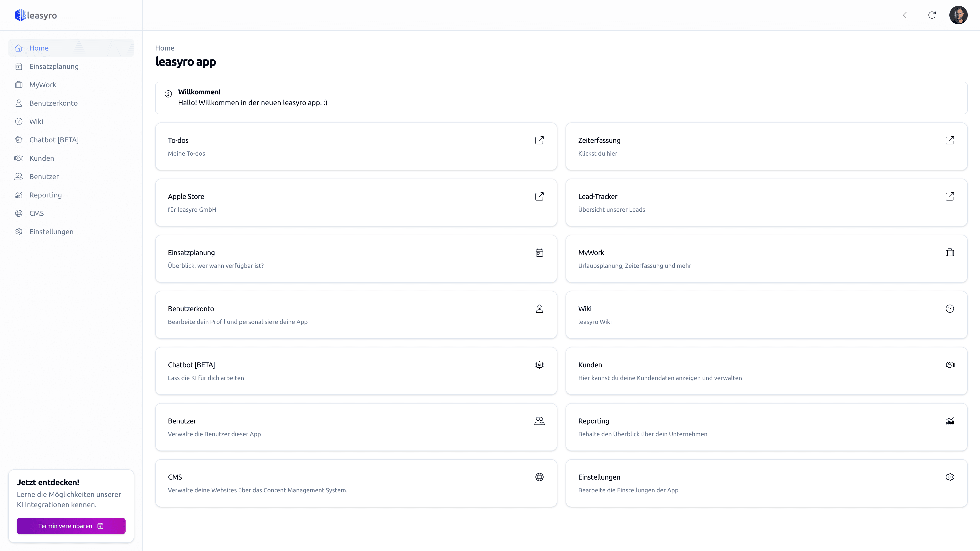Go to Wiki from sidebar
The image size is (980, 551).
click(x=36, y=122)
